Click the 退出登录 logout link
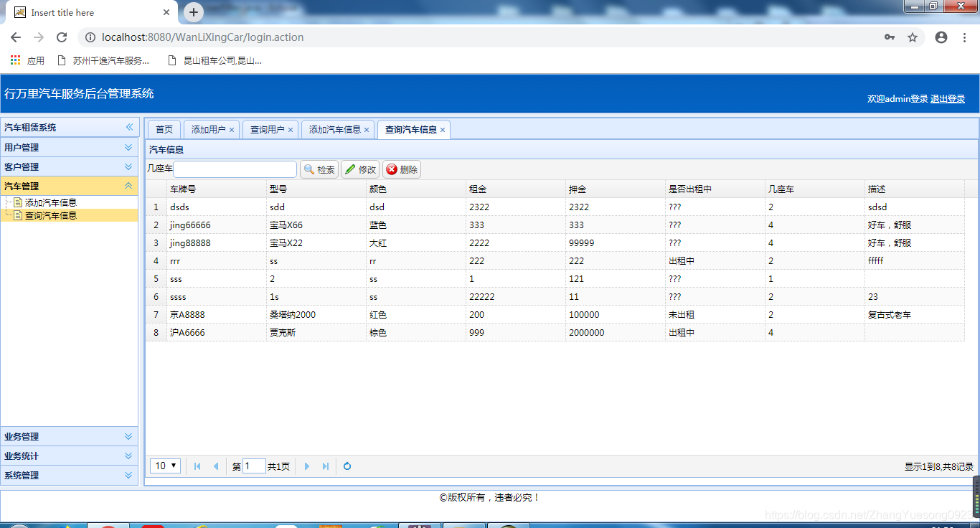Screen dimensions: 980x528 pos(948,99)
